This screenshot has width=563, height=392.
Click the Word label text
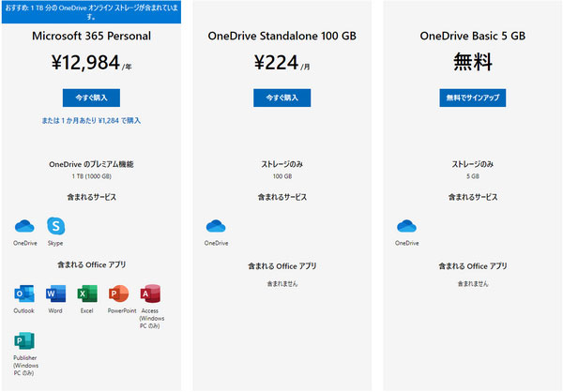coord(55,310)
